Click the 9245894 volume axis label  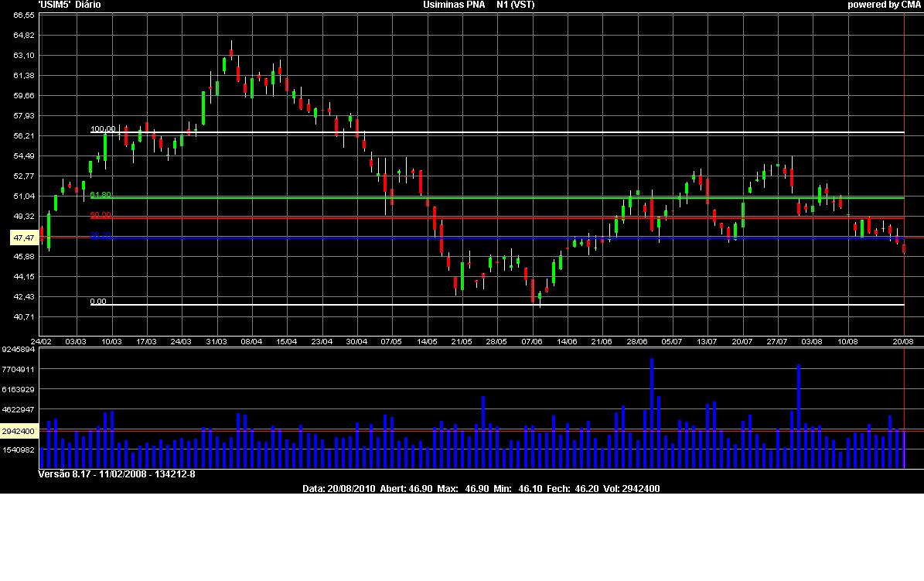19,350
